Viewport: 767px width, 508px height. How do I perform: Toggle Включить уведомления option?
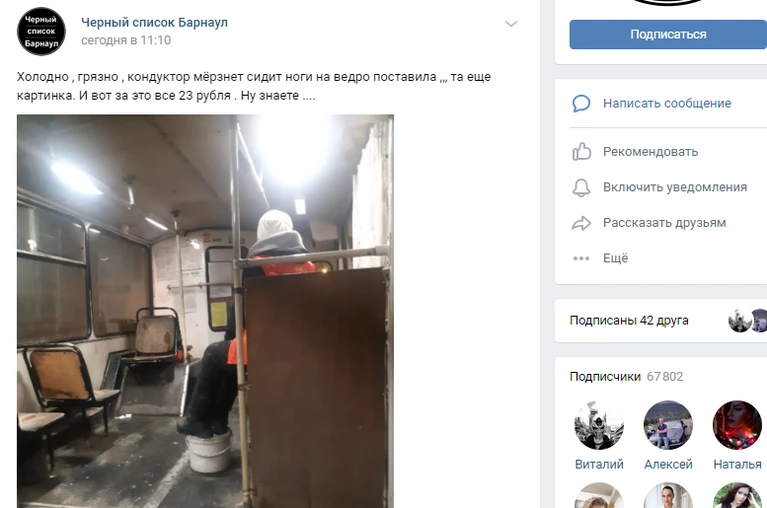coord(675,187)
